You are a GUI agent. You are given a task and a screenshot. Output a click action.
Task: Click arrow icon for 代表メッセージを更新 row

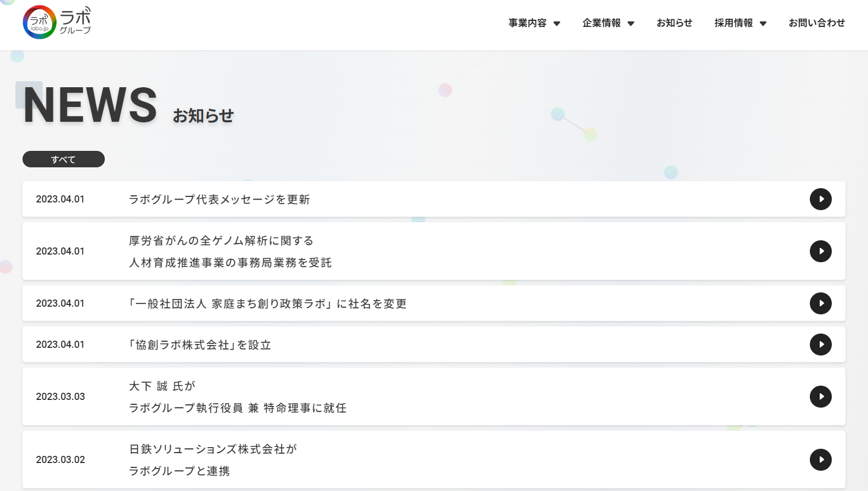coord(821,199)
